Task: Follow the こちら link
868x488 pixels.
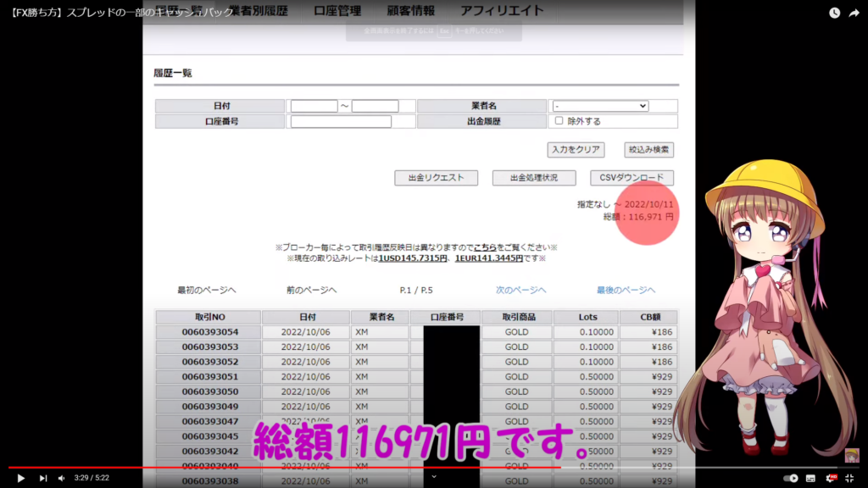Action: click(x=485, y=247)
